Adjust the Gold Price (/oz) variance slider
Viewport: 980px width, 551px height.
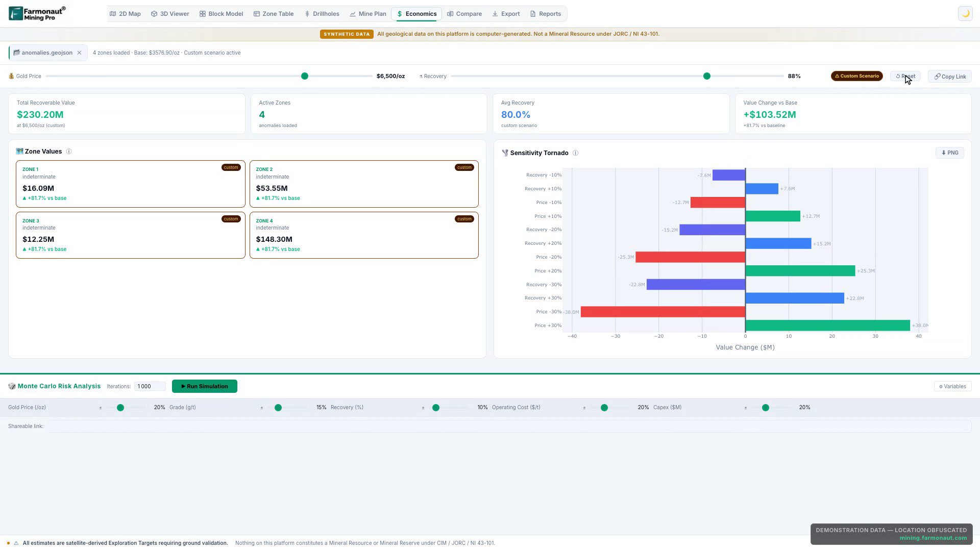tap(120, 408)
